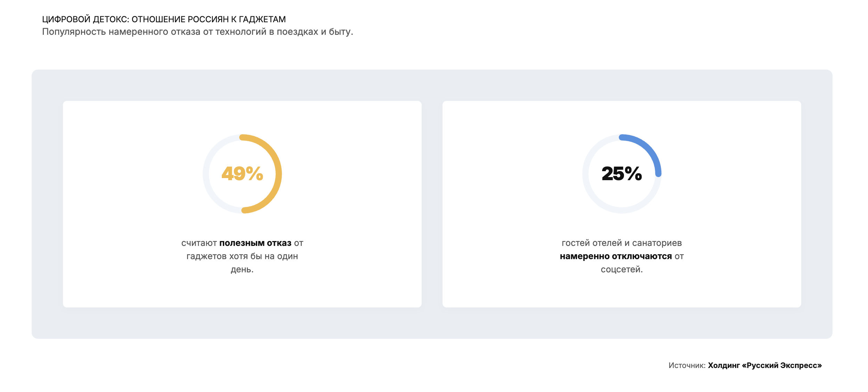Click the word 'считают' in the left card

click(x=199, y=243)
